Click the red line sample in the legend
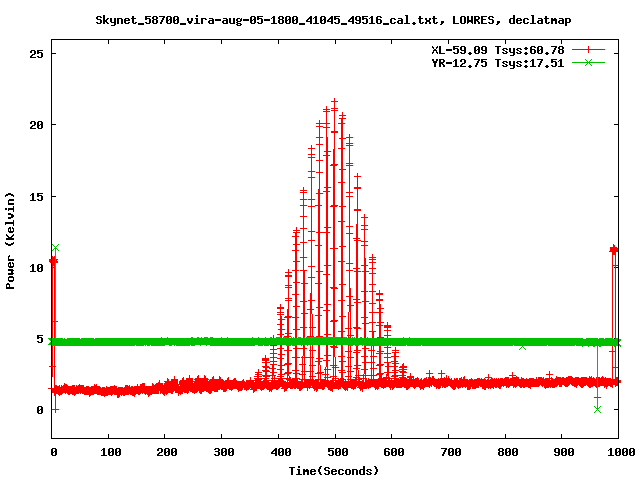 588,50
